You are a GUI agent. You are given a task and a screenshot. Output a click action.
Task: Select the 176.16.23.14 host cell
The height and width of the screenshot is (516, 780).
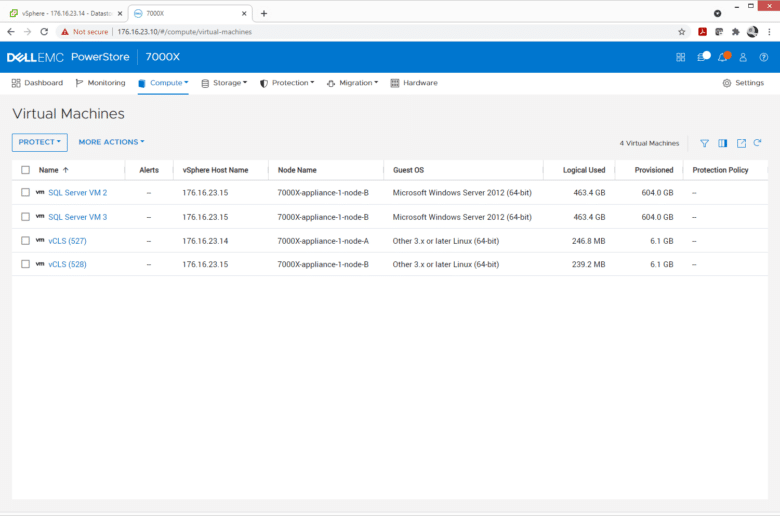click(205, 241)
